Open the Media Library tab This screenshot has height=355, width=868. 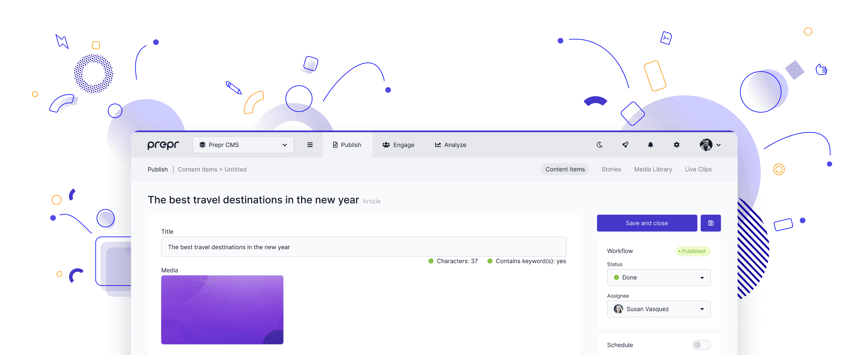(x=653, y=169)
